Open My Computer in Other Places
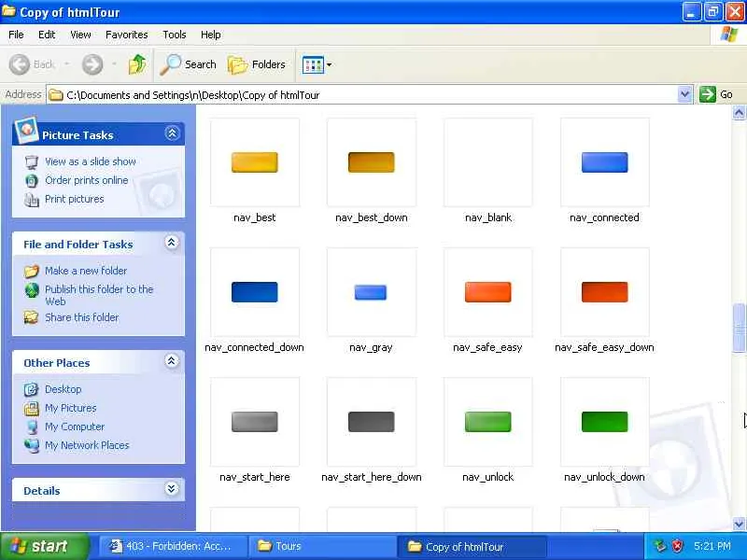The image size is (747, 560). click(75, 427)
